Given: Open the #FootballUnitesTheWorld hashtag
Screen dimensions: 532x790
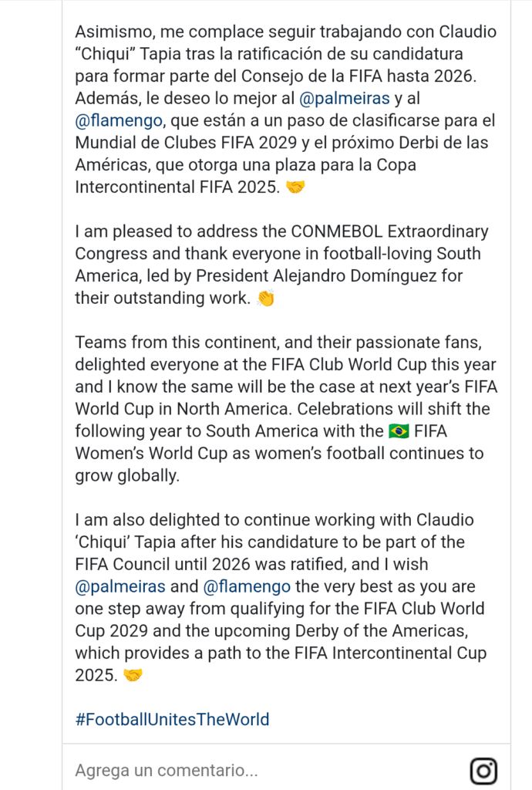Looking at the screenshot, I should (172, 720).
